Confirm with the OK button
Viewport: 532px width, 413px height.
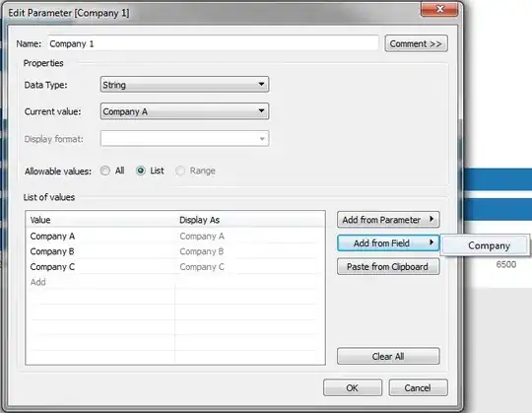point(353,387)
